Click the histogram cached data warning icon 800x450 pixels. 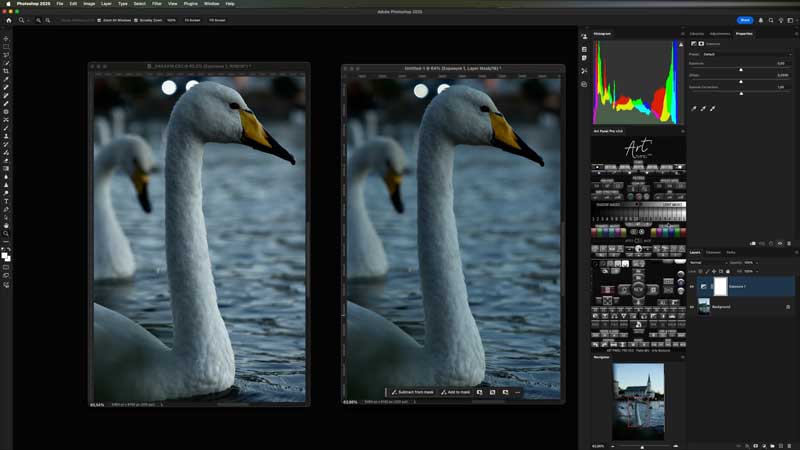click(x=680, y=44)
